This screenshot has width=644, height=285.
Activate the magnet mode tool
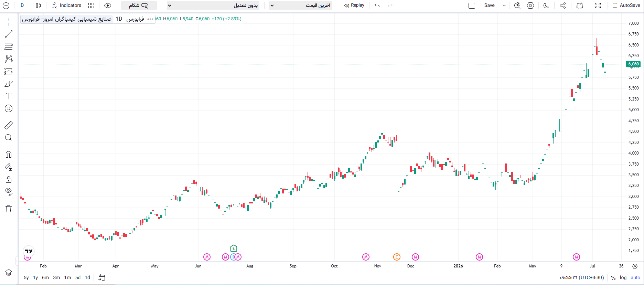[x=9, y=155]
